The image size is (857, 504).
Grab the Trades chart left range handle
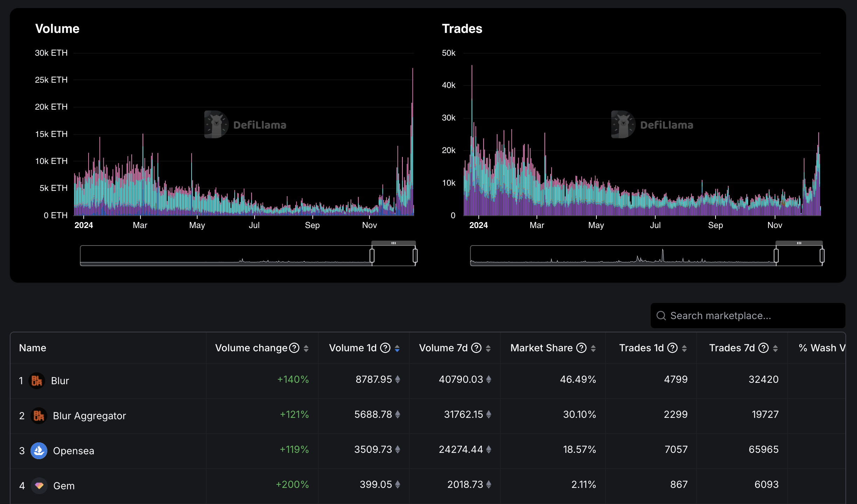(x=776, y=255)
